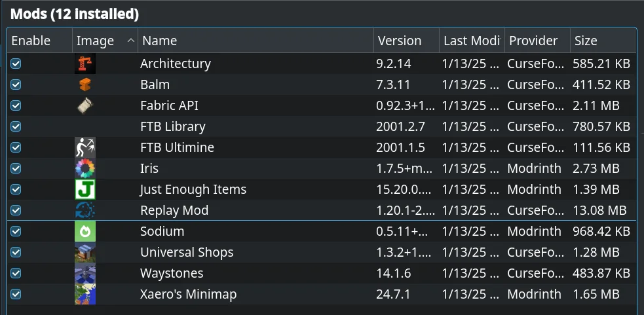Viewport: 644px width, 315px height.
Task: Click the Replay Mod blue arrows icon
Action: (85, 210)
